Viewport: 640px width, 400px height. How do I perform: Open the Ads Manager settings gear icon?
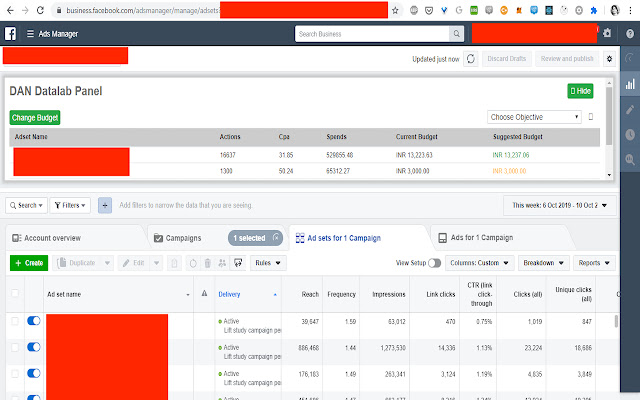point(609,59)
